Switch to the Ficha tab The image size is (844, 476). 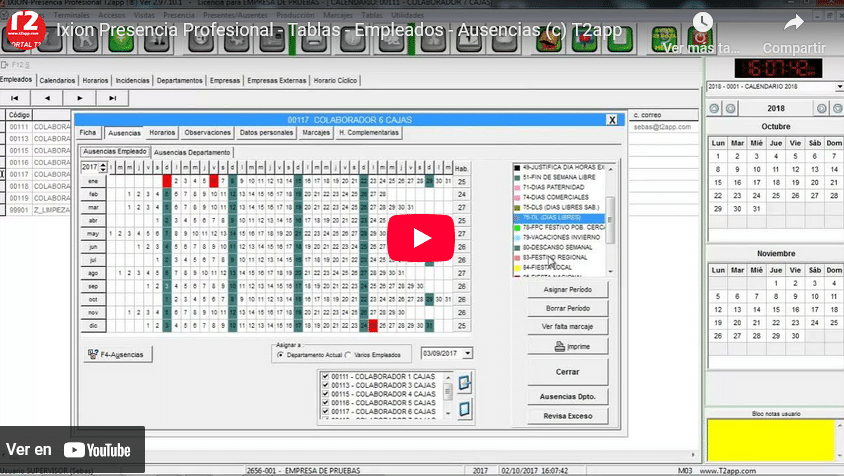88,132
